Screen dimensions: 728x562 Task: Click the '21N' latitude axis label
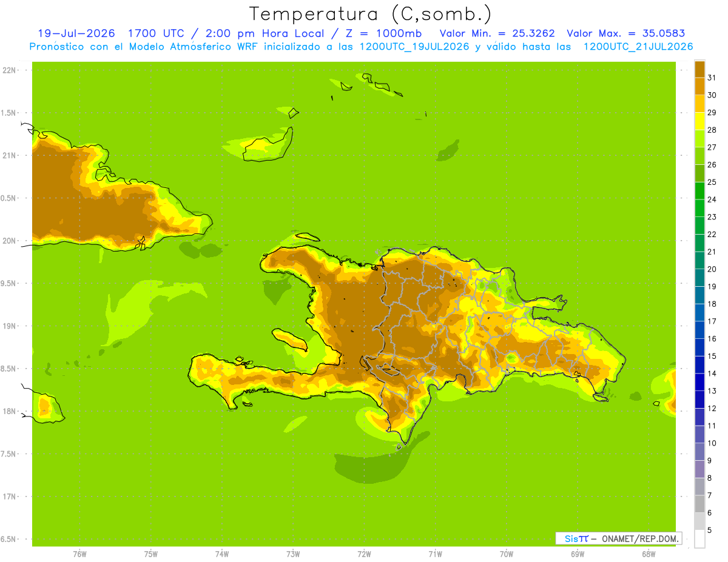coord(8,155)
